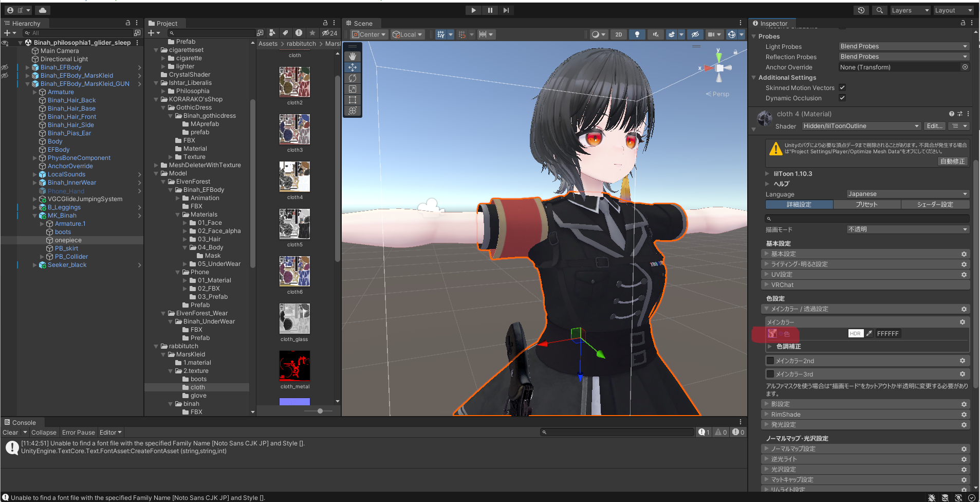The image size is (980, 502).
Task: Select the Hand view tool in Scene
Action: 353,57
